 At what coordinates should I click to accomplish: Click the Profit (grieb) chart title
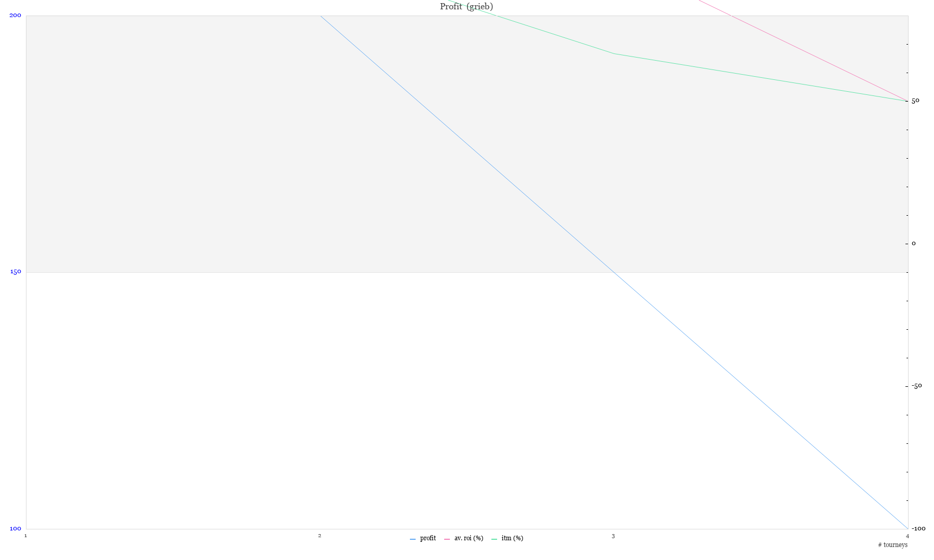point(466,7)
